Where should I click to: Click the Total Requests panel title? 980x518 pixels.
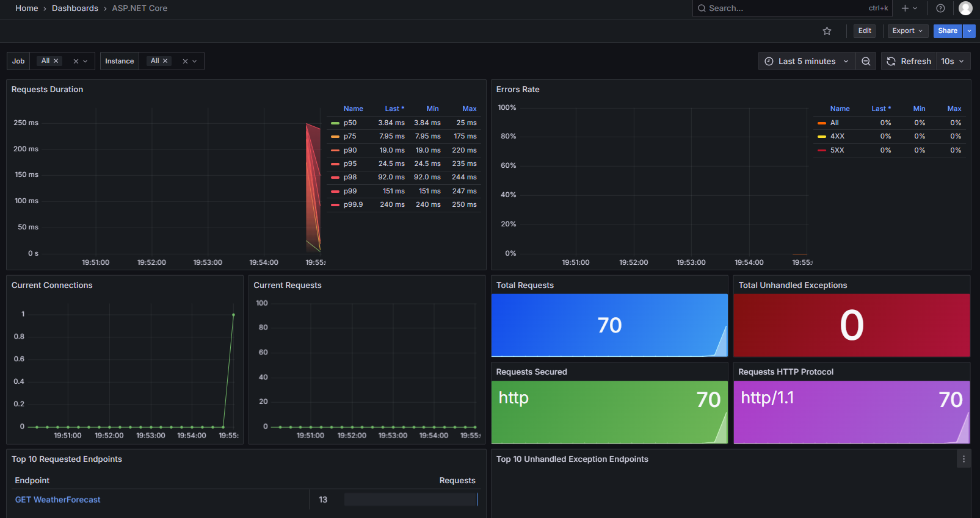point(525,285)
